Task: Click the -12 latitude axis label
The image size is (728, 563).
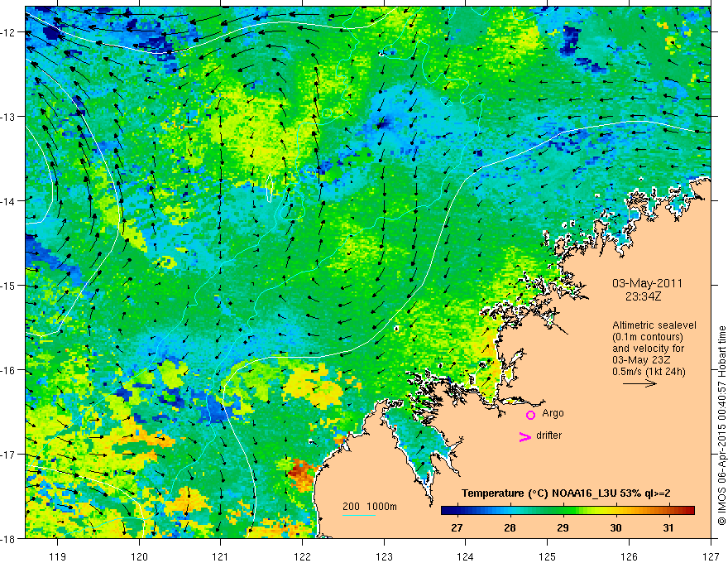Action: coord(9,32)
